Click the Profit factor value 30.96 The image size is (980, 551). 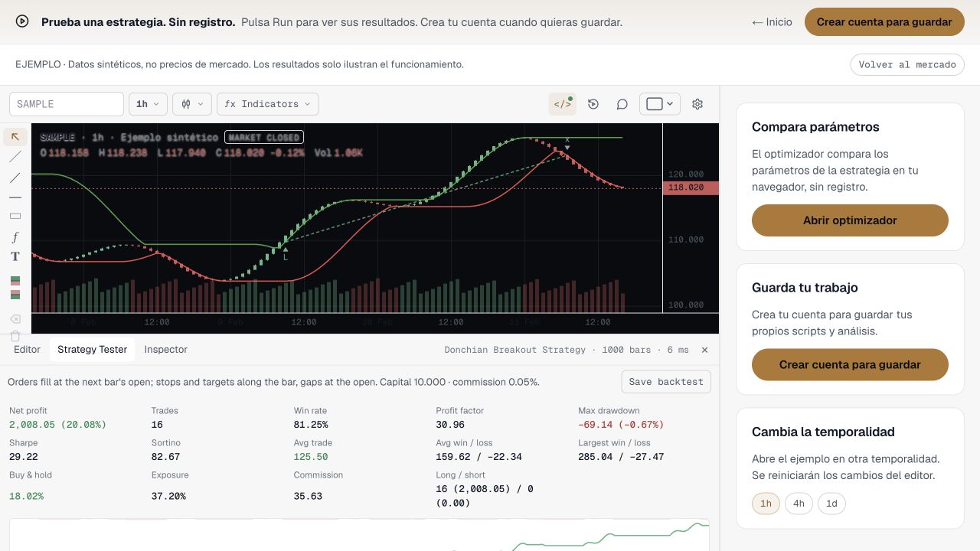tap(450, 425)
